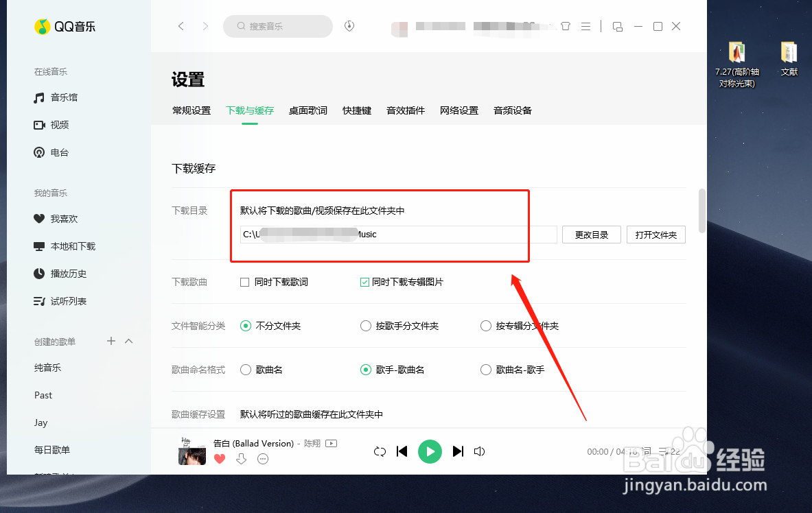Open 我喜欢 favorites list

tap(56, 219)
